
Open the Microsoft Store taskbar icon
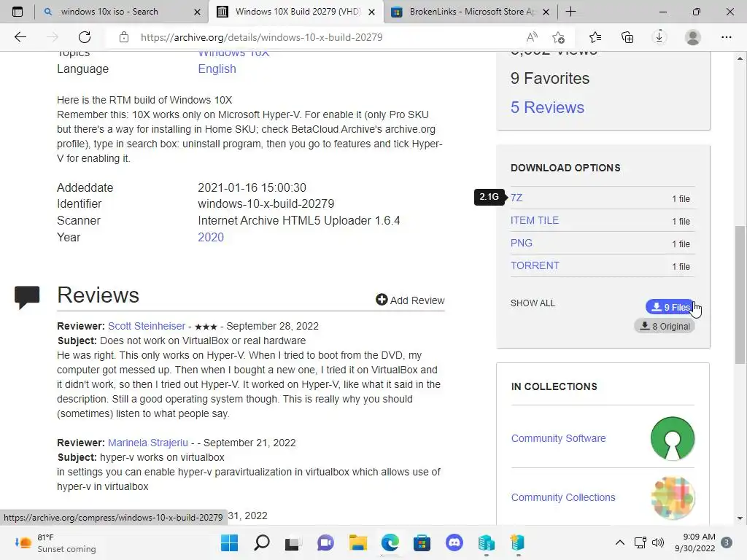[422, 542]
